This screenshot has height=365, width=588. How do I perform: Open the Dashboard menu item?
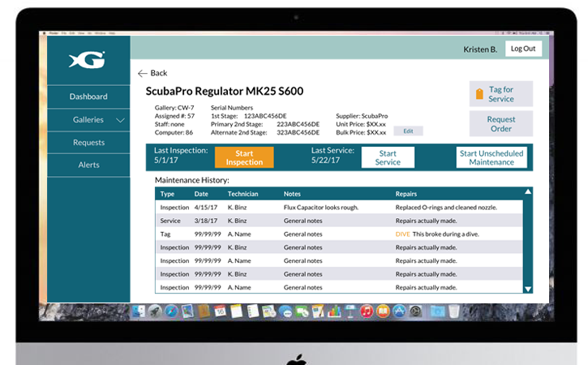88,97
